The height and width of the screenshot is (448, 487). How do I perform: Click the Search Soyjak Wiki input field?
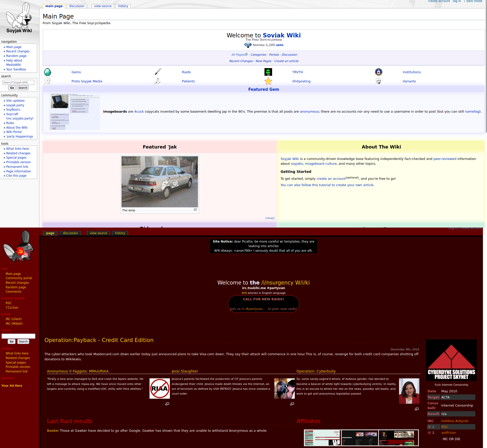[x=18, y=82]
